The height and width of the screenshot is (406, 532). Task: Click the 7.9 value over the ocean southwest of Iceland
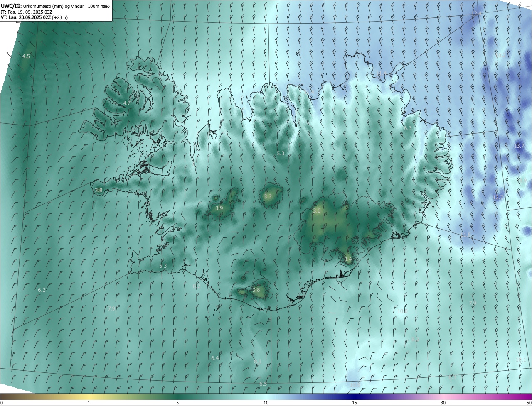click(111, 308)
